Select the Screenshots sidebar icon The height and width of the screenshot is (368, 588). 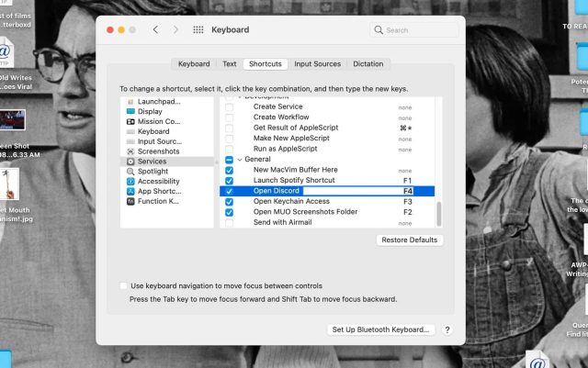(130, 151)
